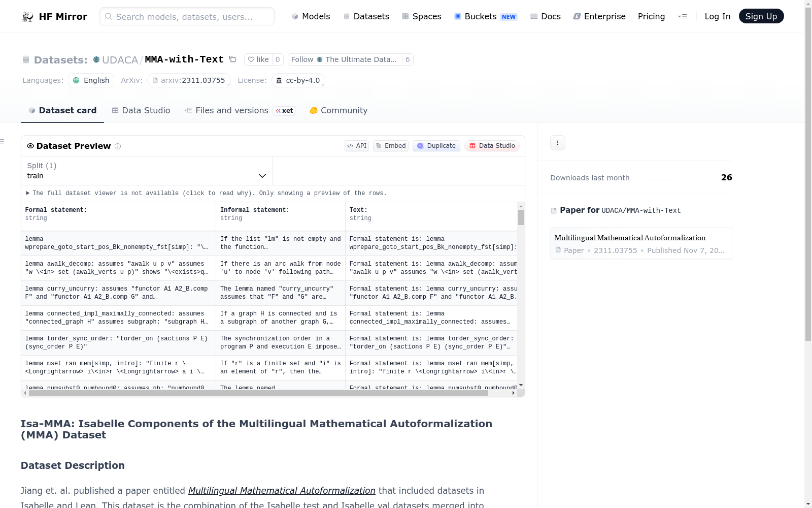Screen dimensions: 812x508
Task: Open the arxiv:2311.03755 tag
Action: click(x=189, y=80)
